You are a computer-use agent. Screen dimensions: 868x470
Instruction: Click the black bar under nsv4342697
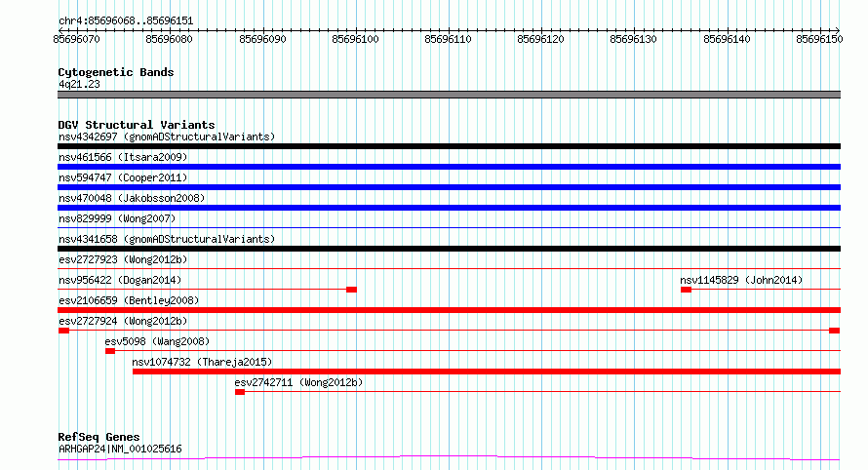(x=449, y=146)
